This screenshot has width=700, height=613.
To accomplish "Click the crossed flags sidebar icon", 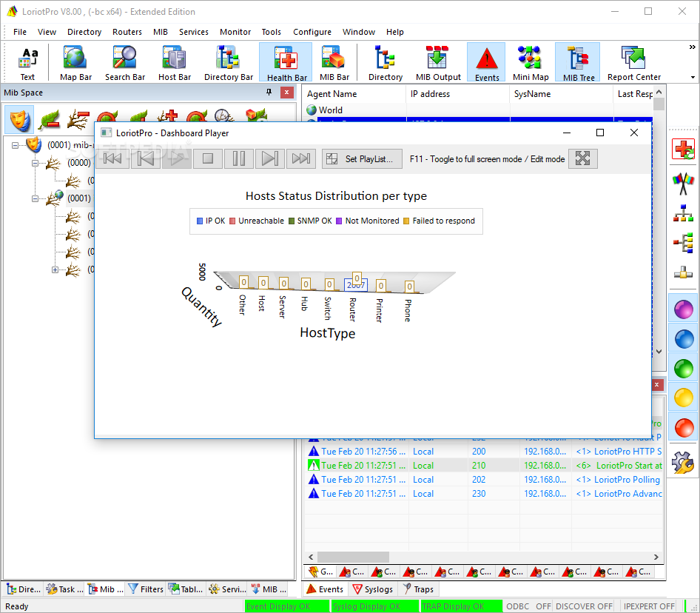I will click(x=683, y=184).
